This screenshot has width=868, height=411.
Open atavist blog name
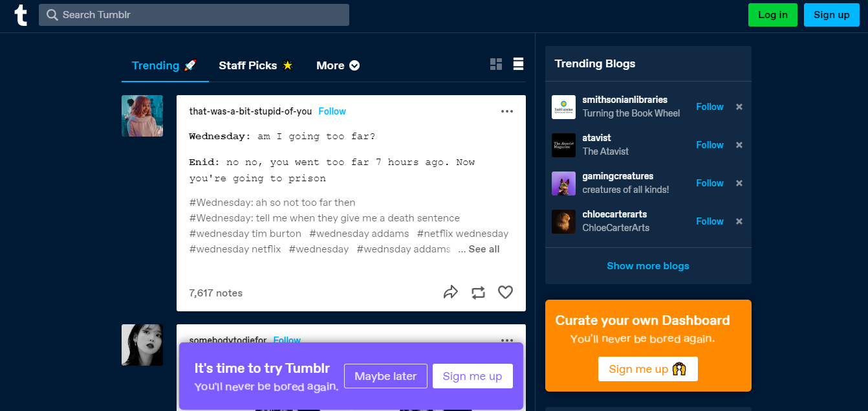point(596,138)
